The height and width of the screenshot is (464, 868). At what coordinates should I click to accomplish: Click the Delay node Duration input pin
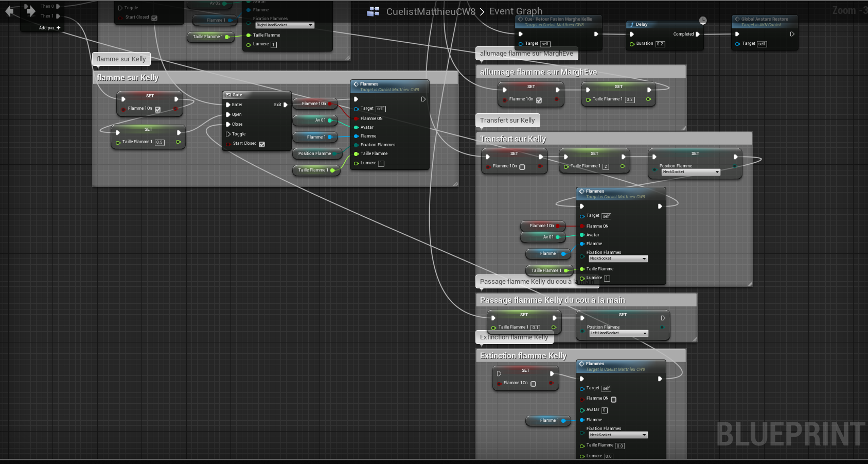coord(632,44)
